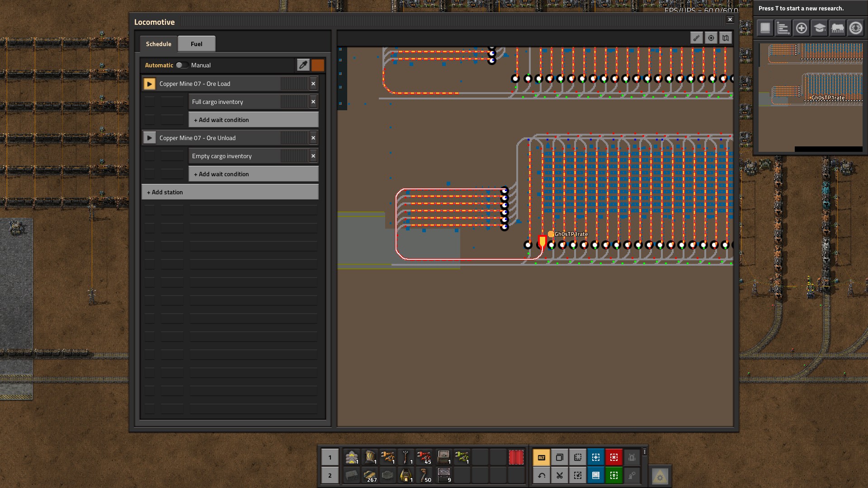
Task: Open the orange locomotive color swatch
Action: [318, 65]
